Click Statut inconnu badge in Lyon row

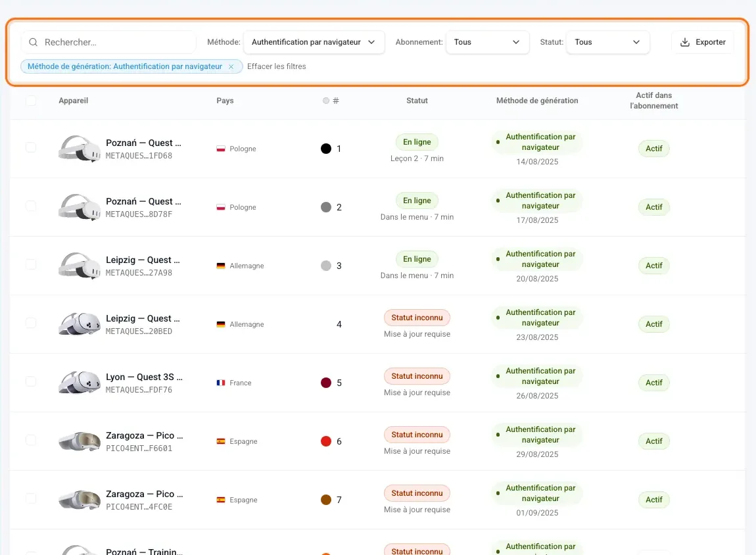tap(417, 376)
